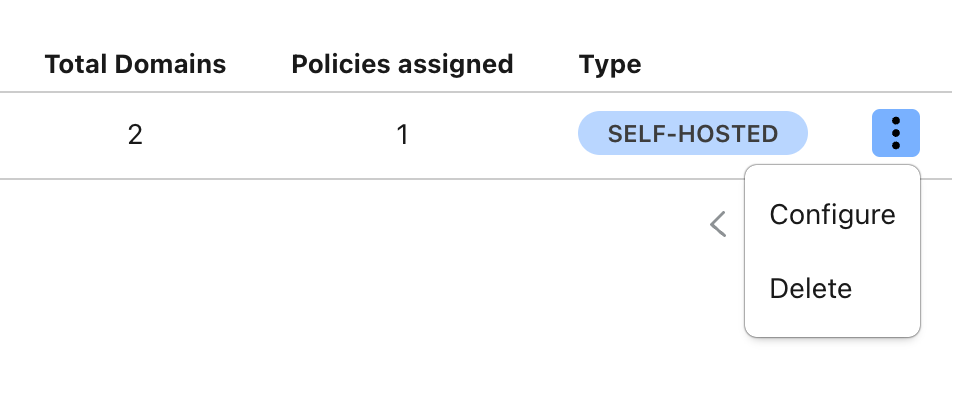Choose Delete in the popup menu
The width and height of the screenshot is (970, 408).
click(832, 289)
